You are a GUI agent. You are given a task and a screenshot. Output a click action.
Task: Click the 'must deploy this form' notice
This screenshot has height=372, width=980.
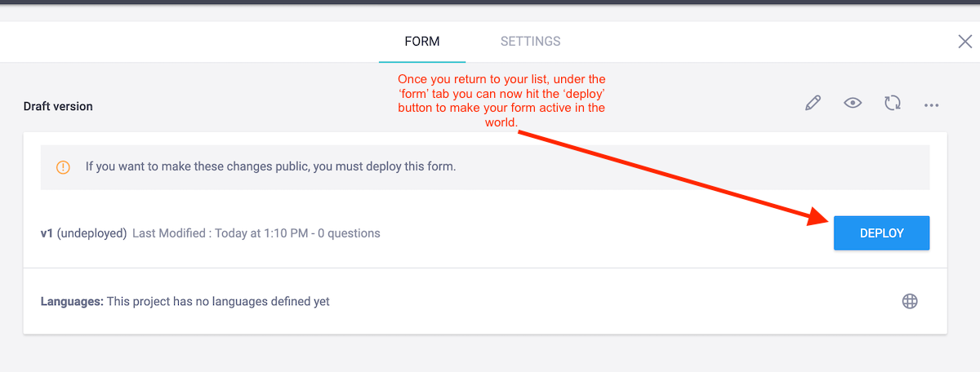[x=270, y=166]
